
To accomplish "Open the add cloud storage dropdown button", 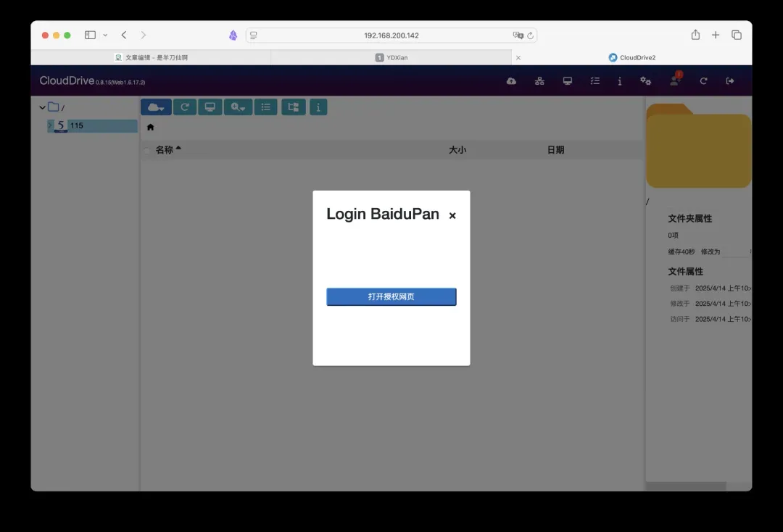I will pyautogui.click(x=157, y=107).
